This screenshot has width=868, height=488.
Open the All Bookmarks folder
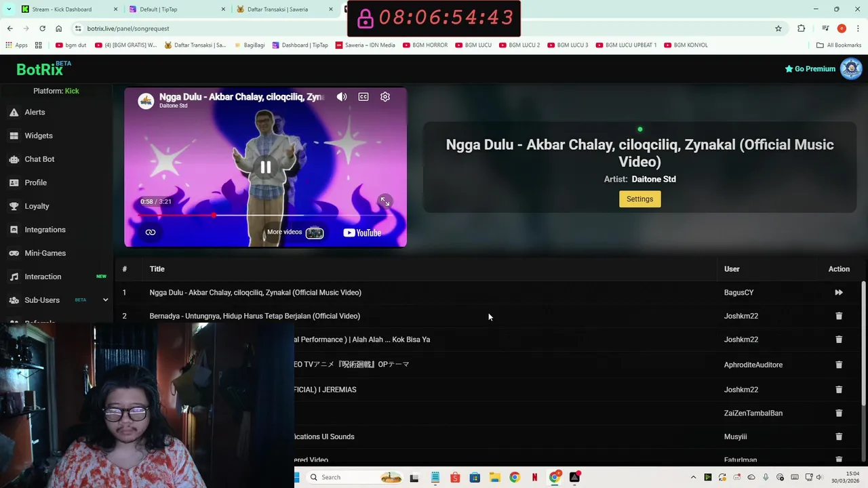(839, 45)
